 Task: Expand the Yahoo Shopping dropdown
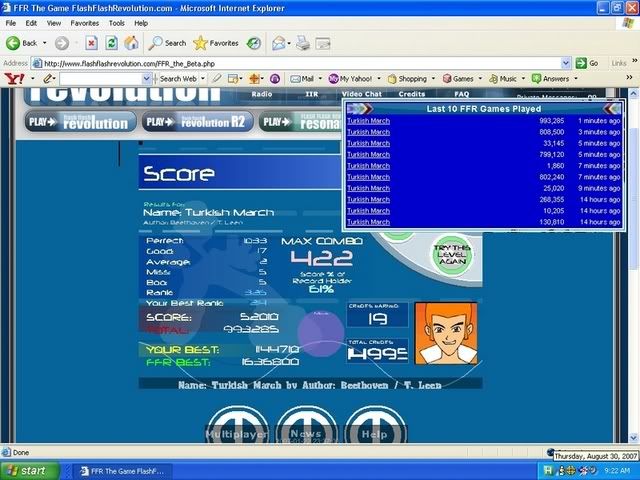[432, 78]
